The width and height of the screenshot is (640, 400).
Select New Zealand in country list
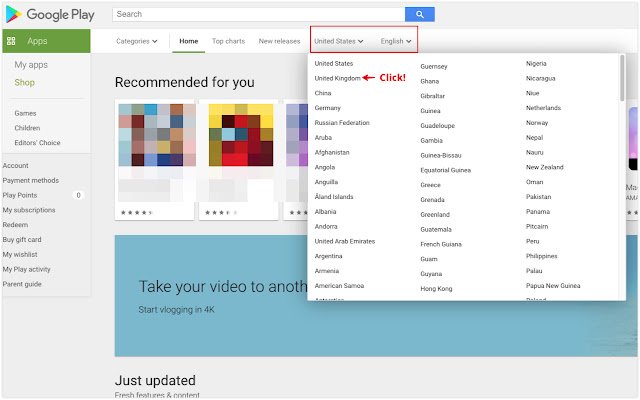(544, 167)
